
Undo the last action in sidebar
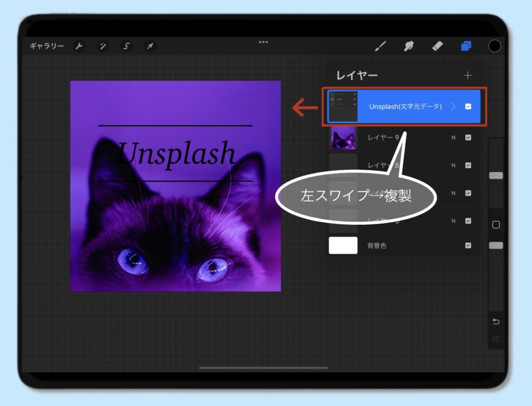coord(496,321)
